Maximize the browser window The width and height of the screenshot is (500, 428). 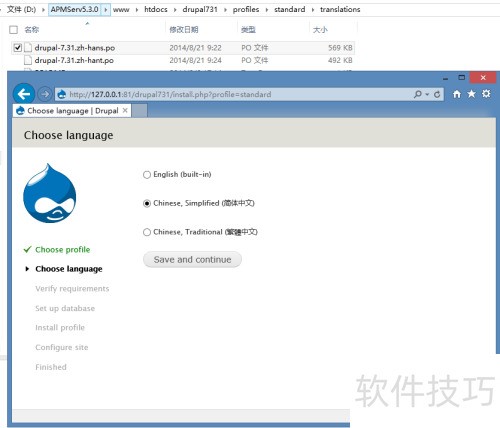(x=462, y=78)
